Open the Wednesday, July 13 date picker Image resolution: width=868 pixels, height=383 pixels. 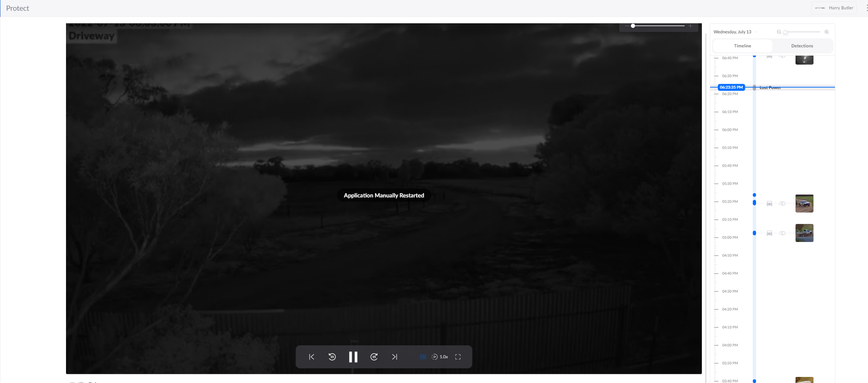pyautogui.click(x=734, y=32)
